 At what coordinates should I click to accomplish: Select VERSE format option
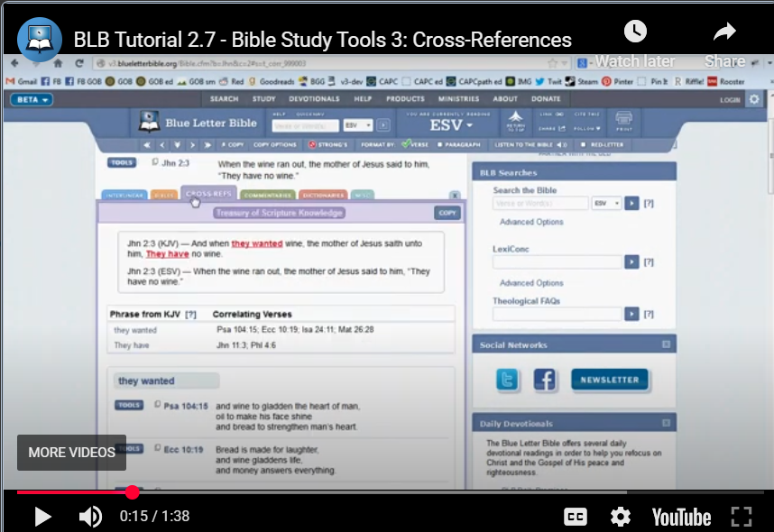pyautogui.click(x=416, y=144)
